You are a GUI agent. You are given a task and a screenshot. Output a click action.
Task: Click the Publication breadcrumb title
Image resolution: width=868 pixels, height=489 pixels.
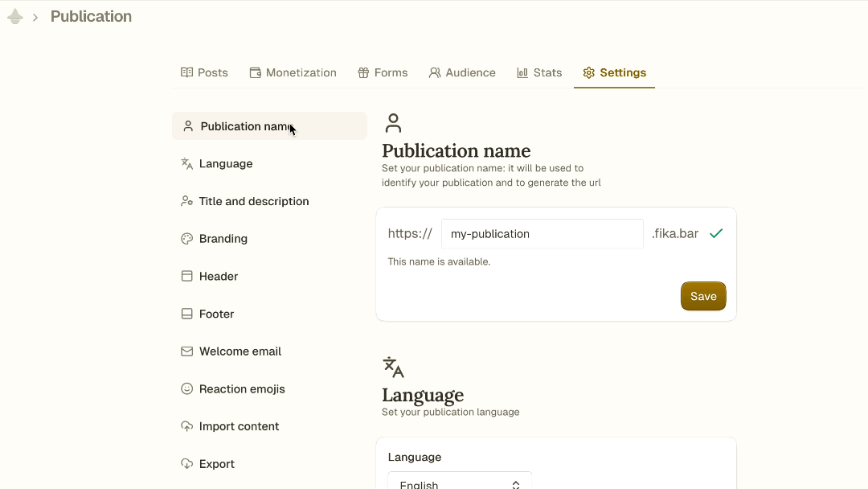click(x=91, y=17)
